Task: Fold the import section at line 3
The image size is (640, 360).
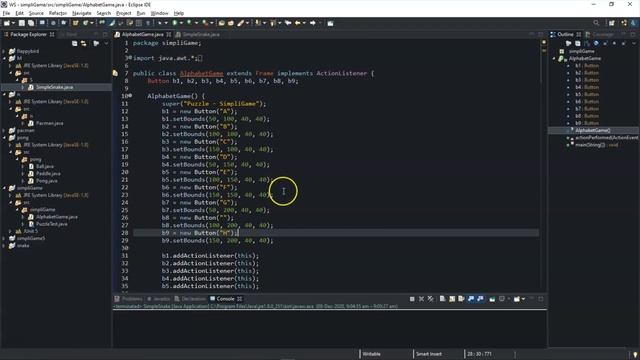Action: pyautogui.click(x=130, y=58)
